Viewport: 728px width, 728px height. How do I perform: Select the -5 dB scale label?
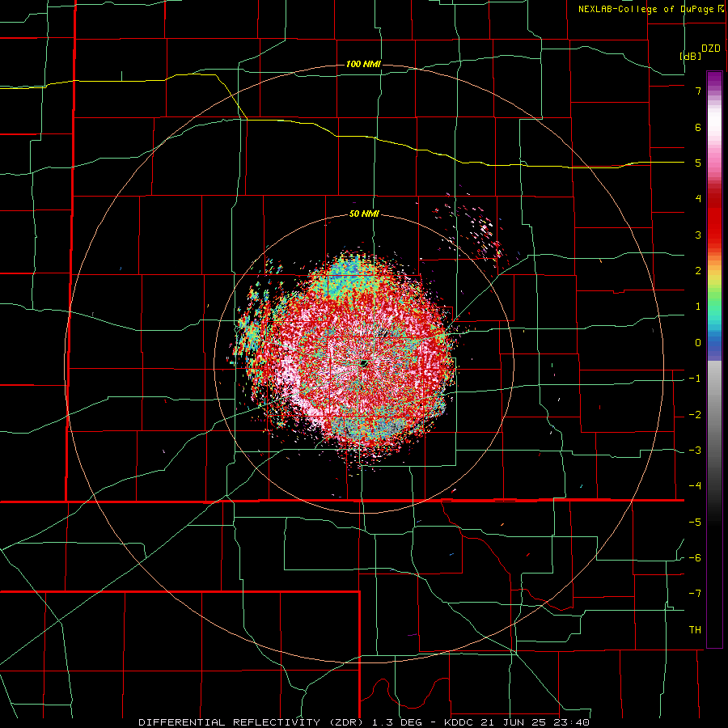click(695, 523)
